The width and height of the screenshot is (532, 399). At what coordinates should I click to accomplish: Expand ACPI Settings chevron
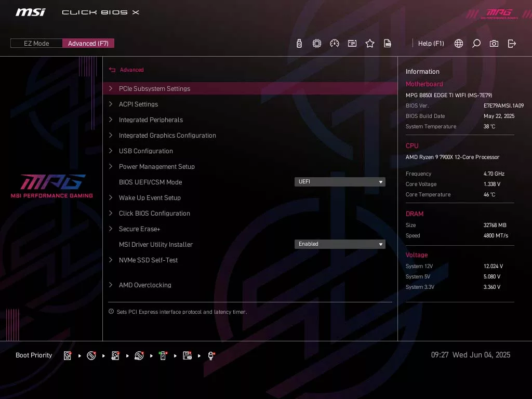(x=111, y=104)
